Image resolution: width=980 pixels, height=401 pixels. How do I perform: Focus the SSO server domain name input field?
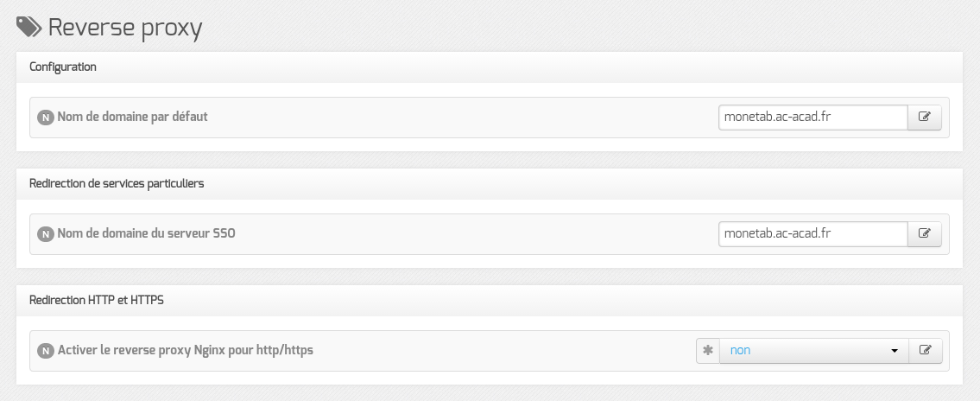pos(813,234)
